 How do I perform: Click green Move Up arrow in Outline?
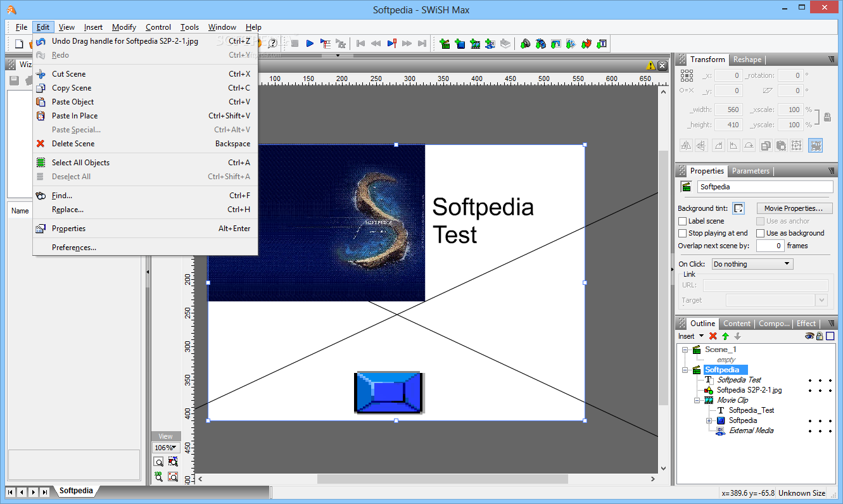(x=725, y=336)
